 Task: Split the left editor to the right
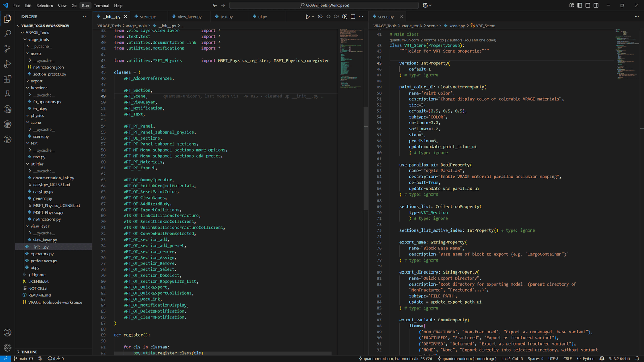tap(353, 17)
